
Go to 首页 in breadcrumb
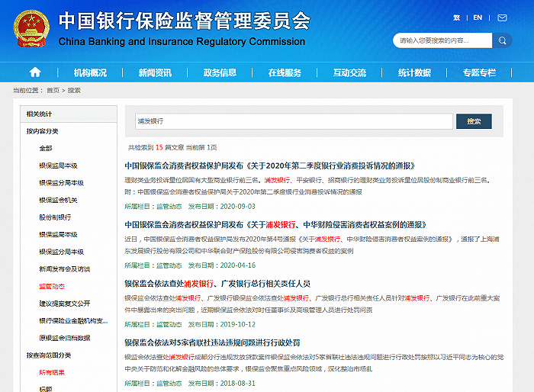[53, 90]
